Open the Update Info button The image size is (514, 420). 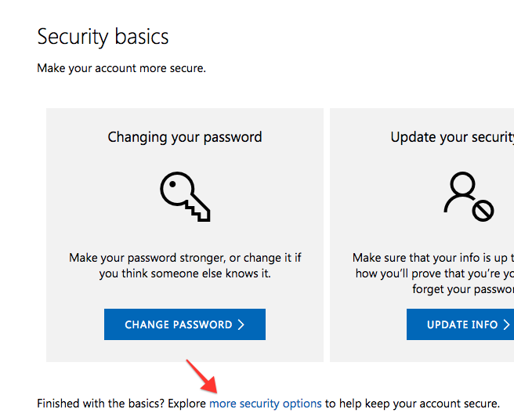click(460, 324)
